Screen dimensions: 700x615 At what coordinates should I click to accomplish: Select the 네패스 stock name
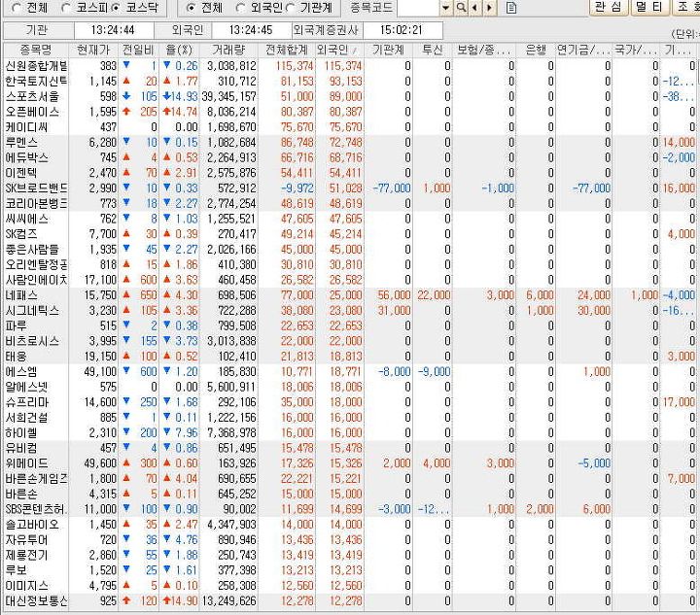[x=21, y=294]
